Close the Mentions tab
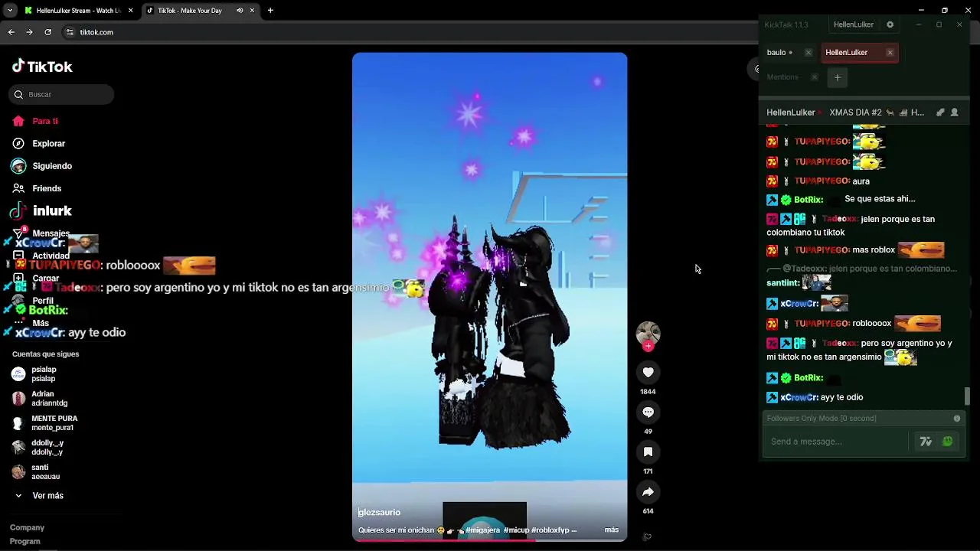 pyautogui.click(x=814, y=77)
